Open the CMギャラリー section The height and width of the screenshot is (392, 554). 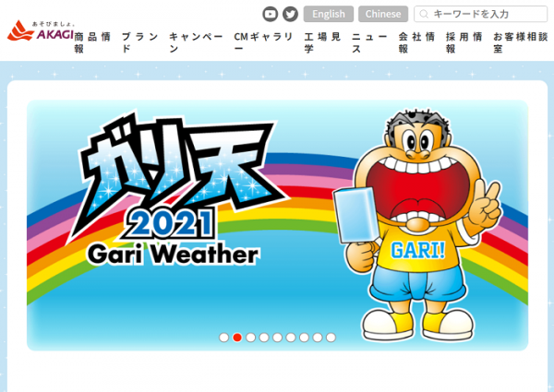click(x=263, y=43)
